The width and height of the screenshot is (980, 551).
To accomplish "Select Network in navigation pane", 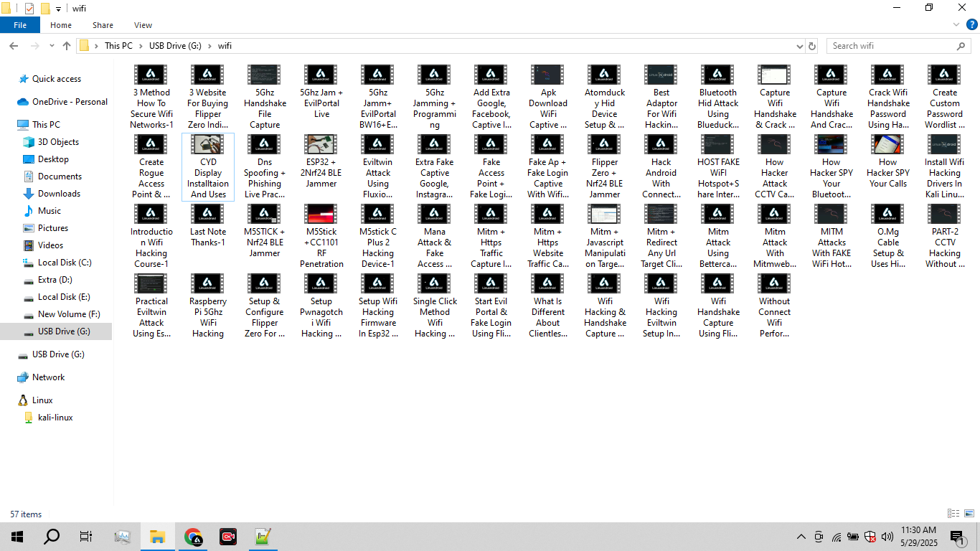I will click(48, 377).
